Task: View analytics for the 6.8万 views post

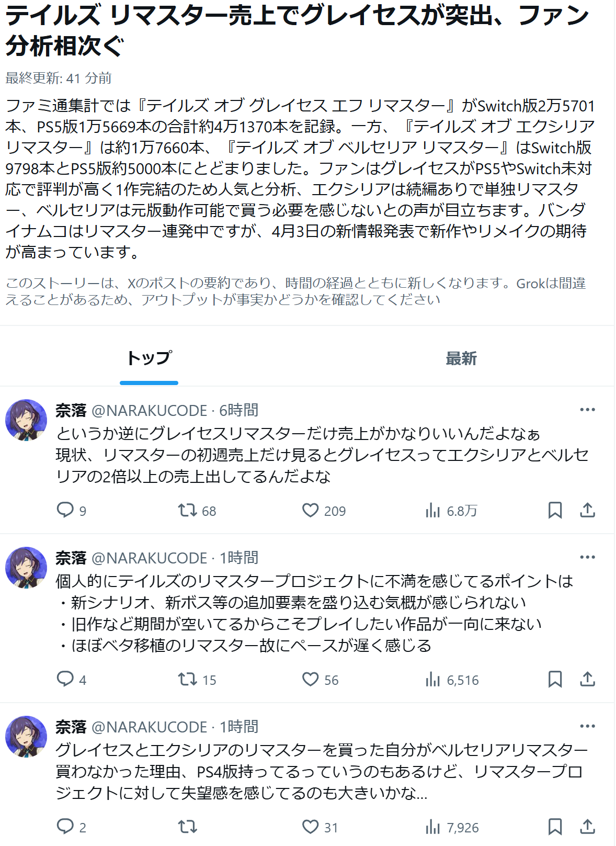Action: click(x=433, y=510)
